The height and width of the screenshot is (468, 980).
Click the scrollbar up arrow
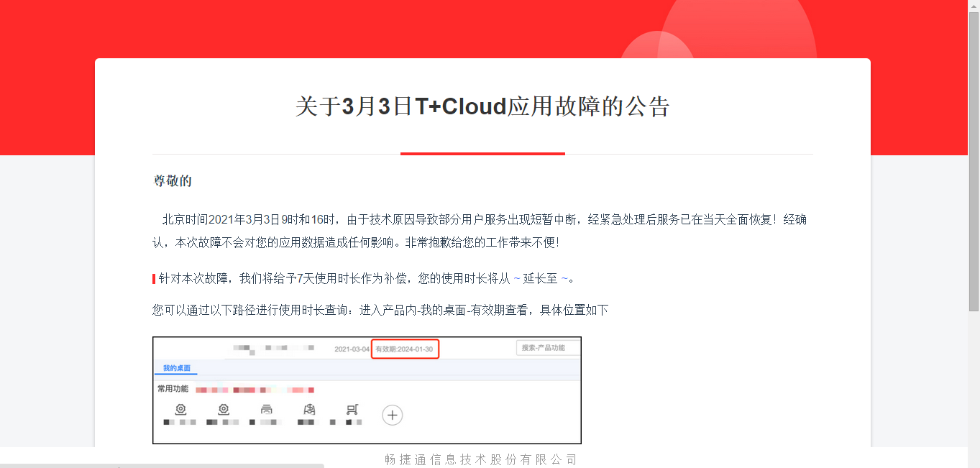pyautogui.click(x=974, y=6)
